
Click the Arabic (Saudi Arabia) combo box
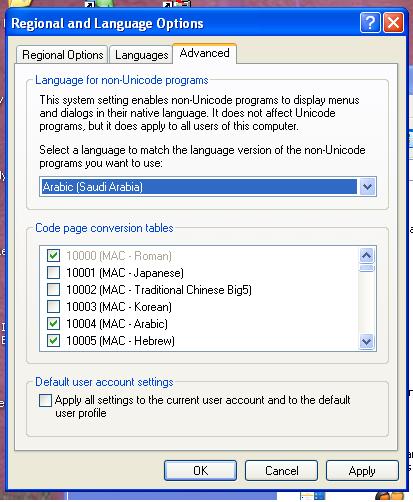click(208, 187)
